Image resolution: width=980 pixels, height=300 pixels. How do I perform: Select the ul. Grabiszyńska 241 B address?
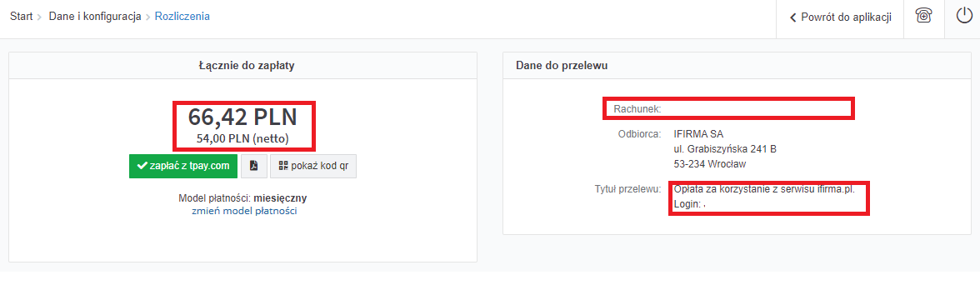(725, 149)
